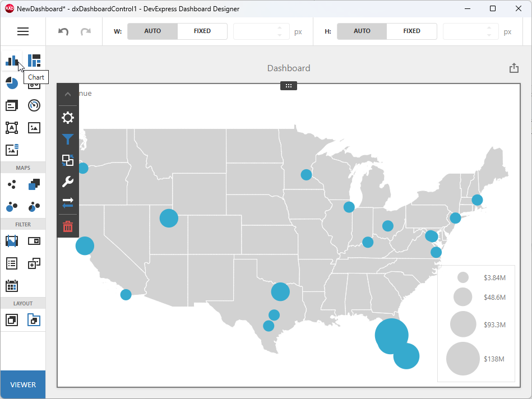Switch to VIEWER mode
Viewport: 532px width, 399px height.
(x=22, y=384)
